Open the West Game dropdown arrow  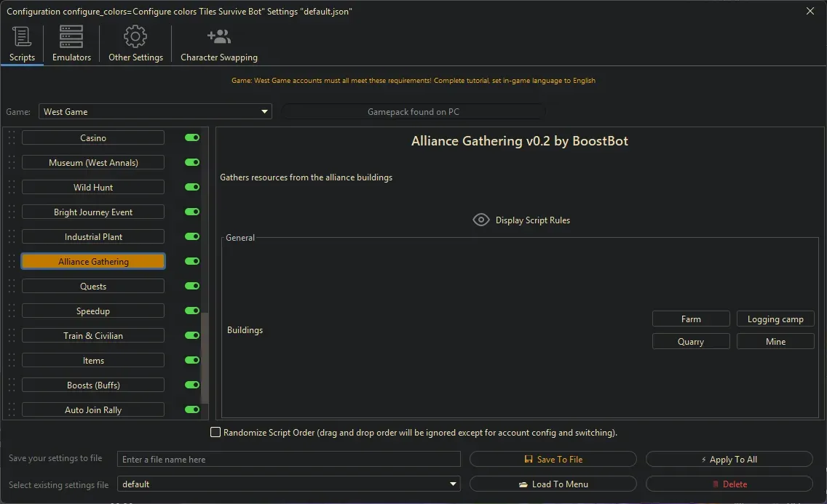tap(264, 111)
